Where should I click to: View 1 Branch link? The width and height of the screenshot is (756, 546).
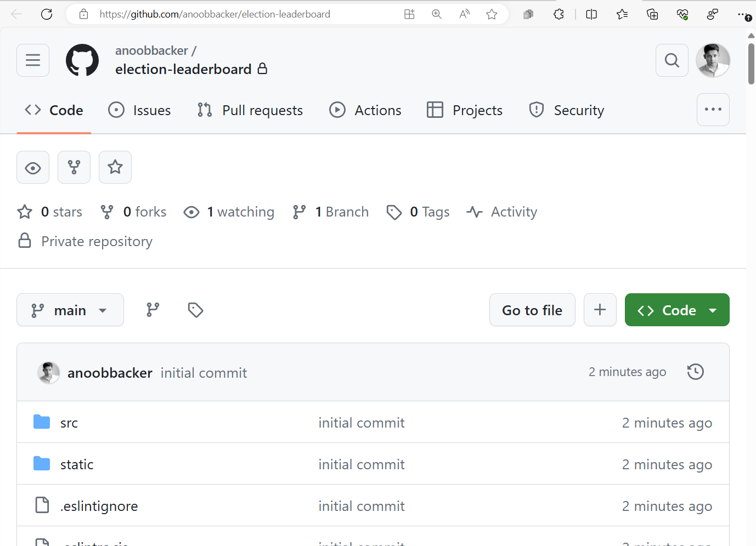(331, 212)
